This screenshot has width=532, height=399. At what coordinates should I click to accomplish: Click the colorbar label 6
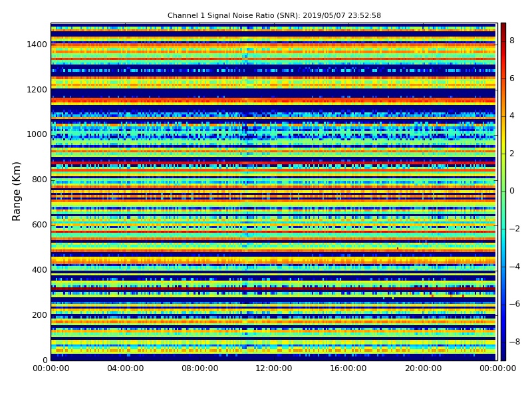pos(512,78)
